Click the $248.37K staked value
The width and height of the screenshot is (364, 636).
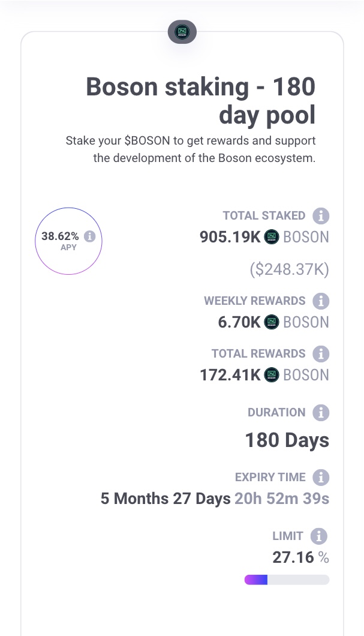click(289, 270)
